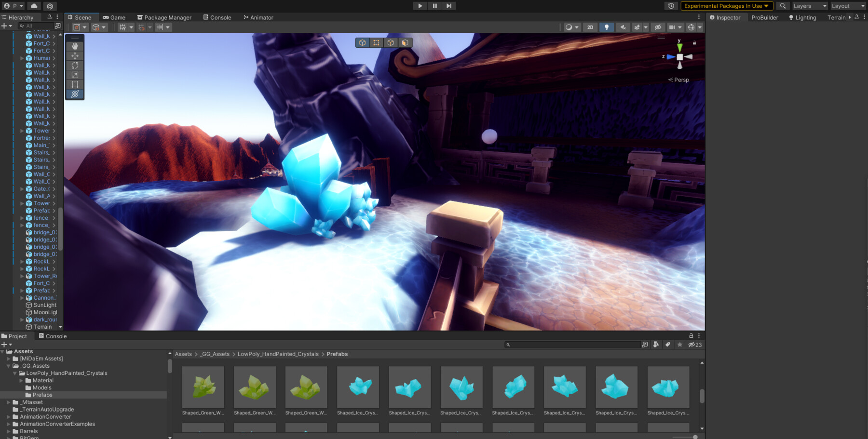Unmute scene audio
The width and height of the screenshot is (868, 439).
pos(623,27)
